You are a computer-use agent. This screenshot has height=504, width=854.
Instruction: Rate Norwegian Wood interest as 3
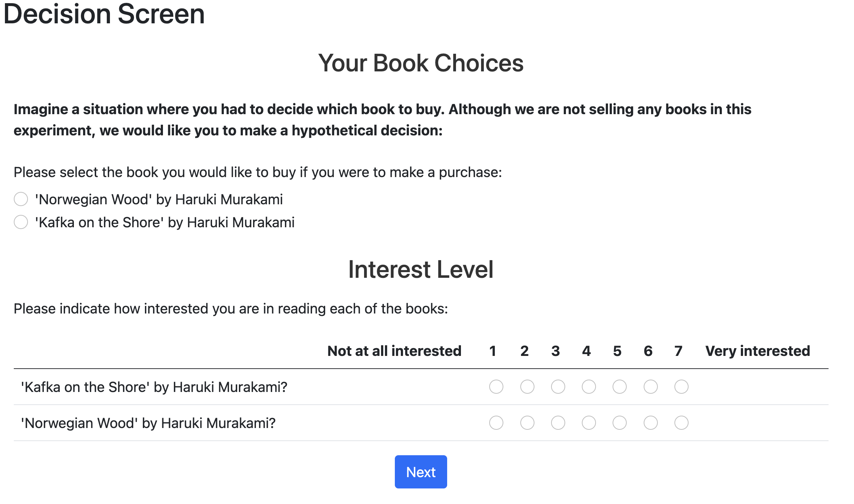(558, 423)
